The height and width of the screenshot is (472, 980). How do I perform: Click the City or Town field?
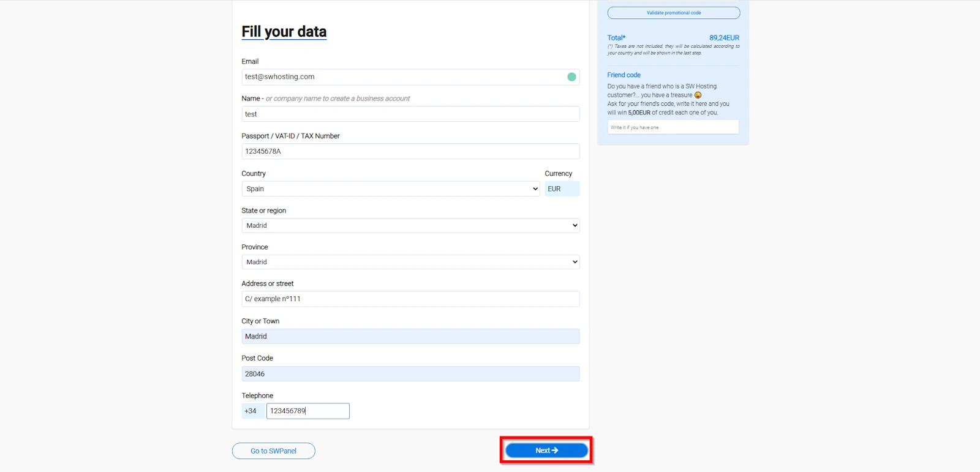pos(410,337)
